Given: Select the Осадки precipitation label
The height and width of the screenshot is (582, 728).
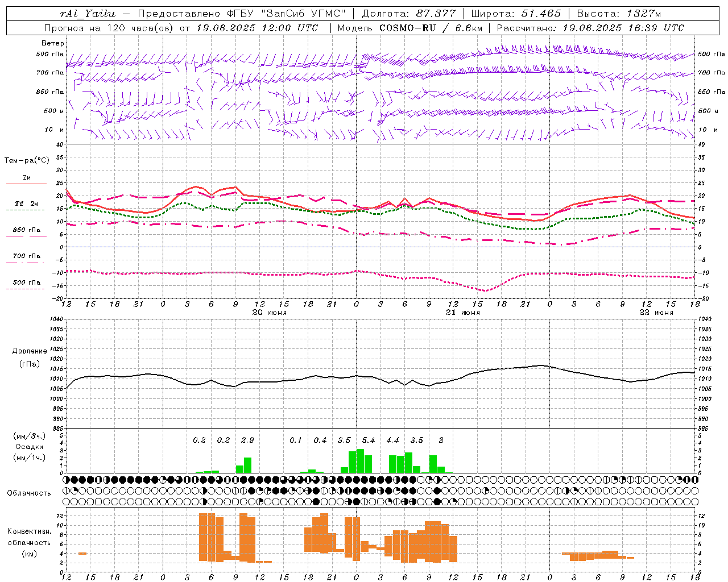Looking at the screenshot, I should point(29,447).
